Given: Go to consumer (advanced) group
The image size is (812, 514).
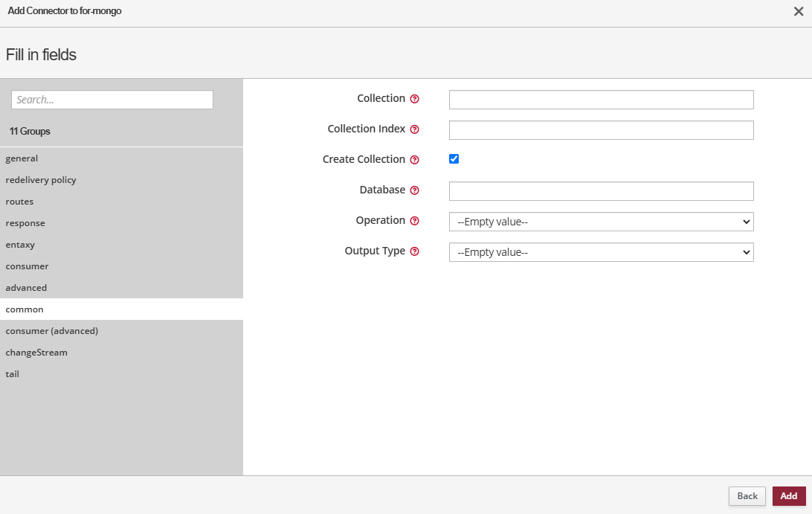Looking at the screenshot, I should [x=52, y=331].
